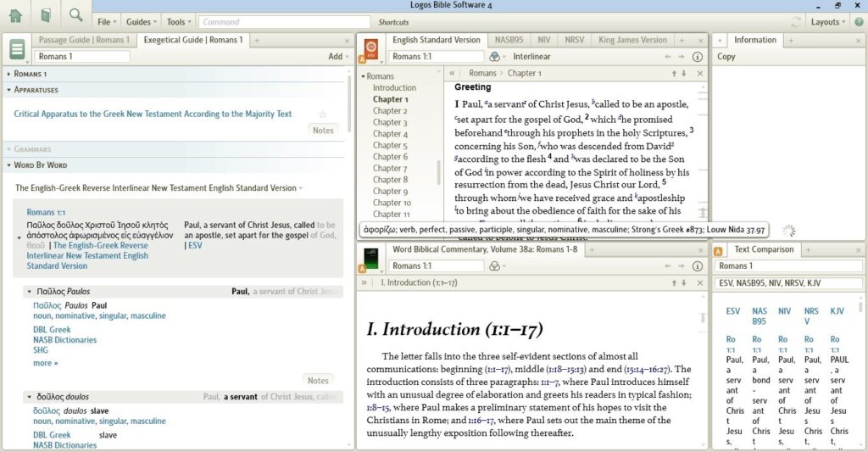Viewport: 868px width, 452px height.
Task: Open the Search magnifier icon
Action: 75,15
